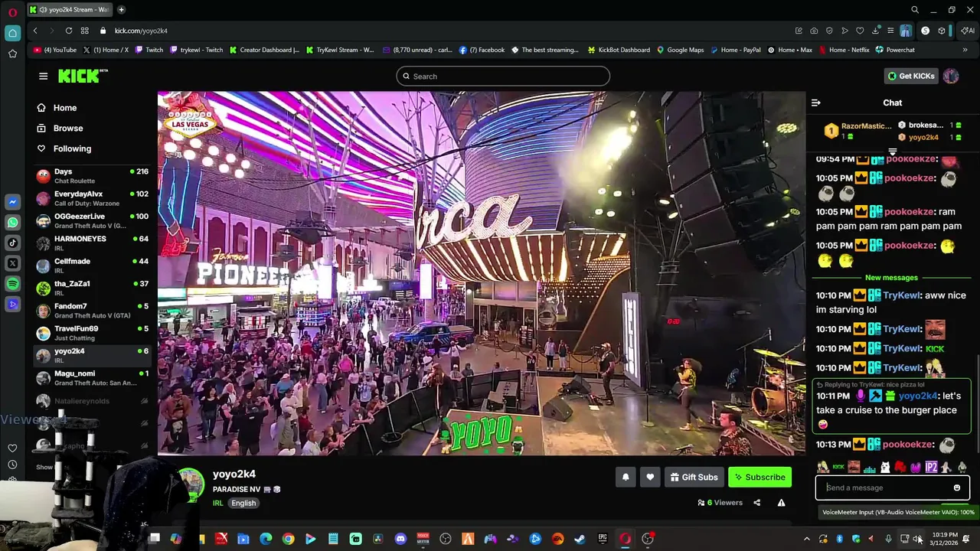This screenshot has height=551, width=980.
Task: Reload the page
Action: point(69,31)
